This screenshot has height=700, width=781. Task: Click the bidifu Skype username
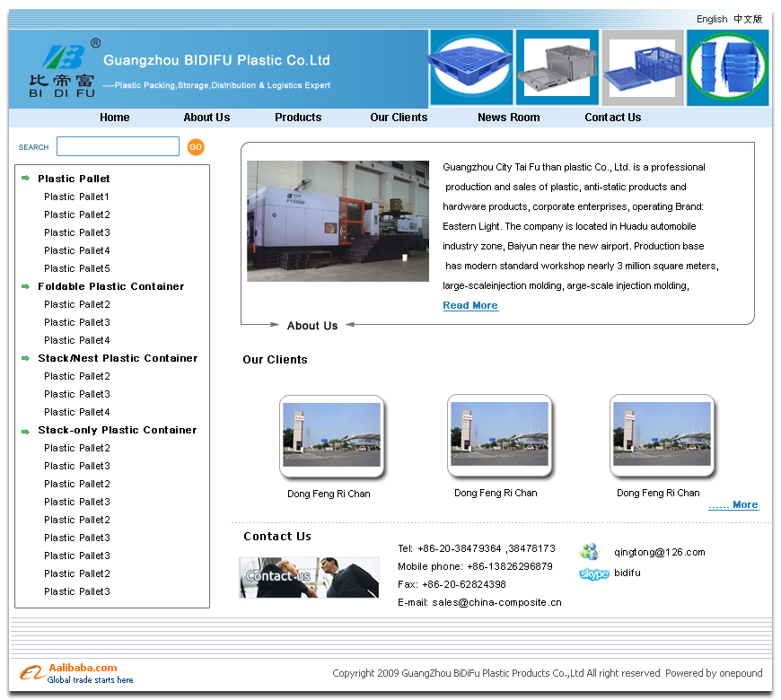pyautogui.click(x=627, y=573)
